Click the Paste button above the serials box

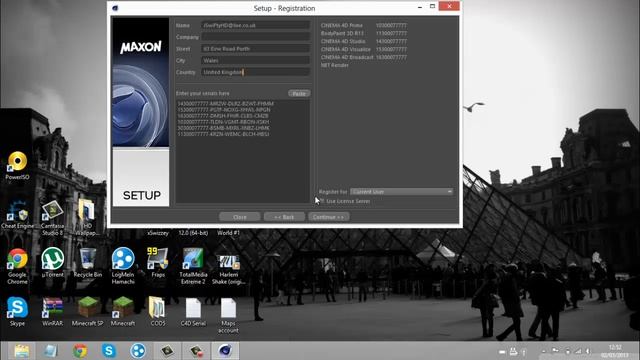(x=299, y=93)
